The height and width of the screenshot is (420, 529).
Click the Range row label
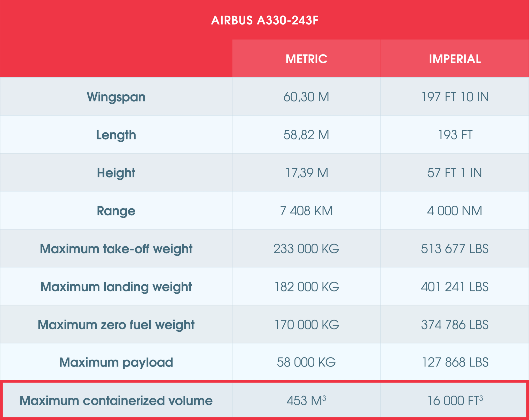pos(116,211)
